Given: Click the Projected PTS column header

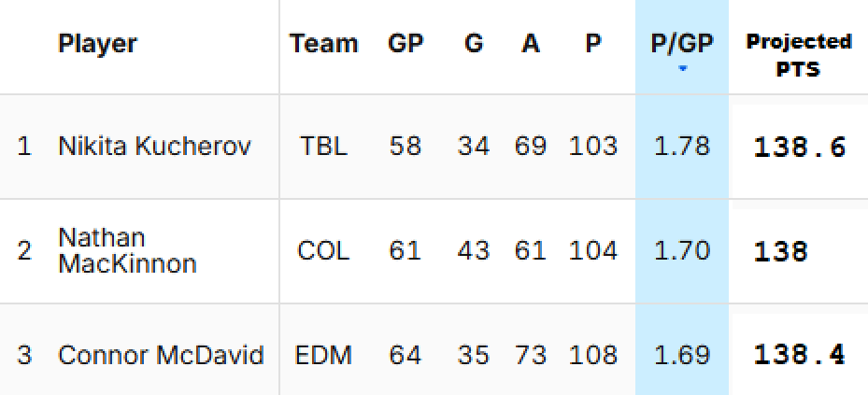Looking at the screenshot, I should 798,55.
